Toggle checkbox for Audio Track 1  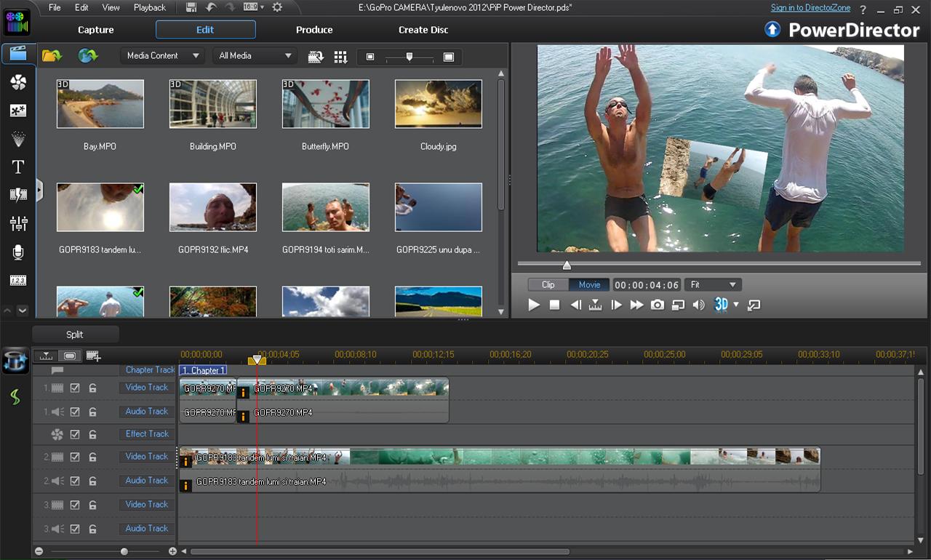tap(75, 412)
